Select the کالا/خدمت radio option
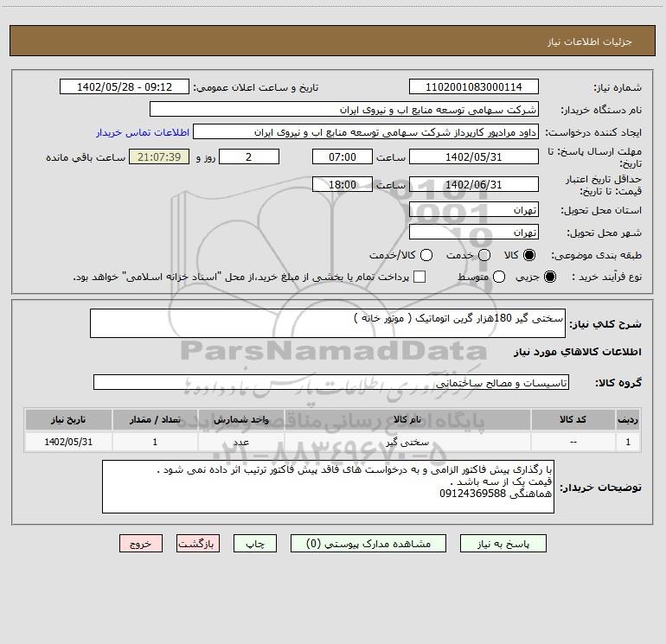Viewport: 666px width, 644px height. pos(426,255)
